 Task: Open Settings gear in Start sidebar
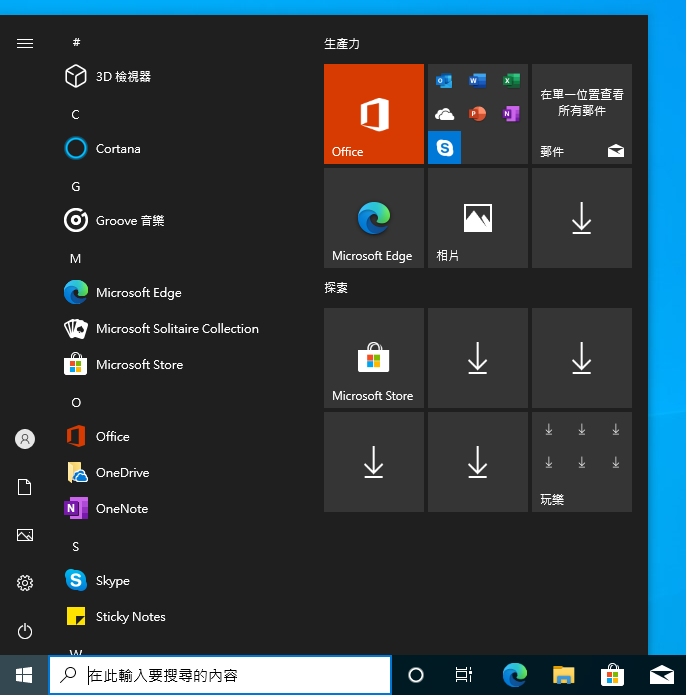pos(25,583)
